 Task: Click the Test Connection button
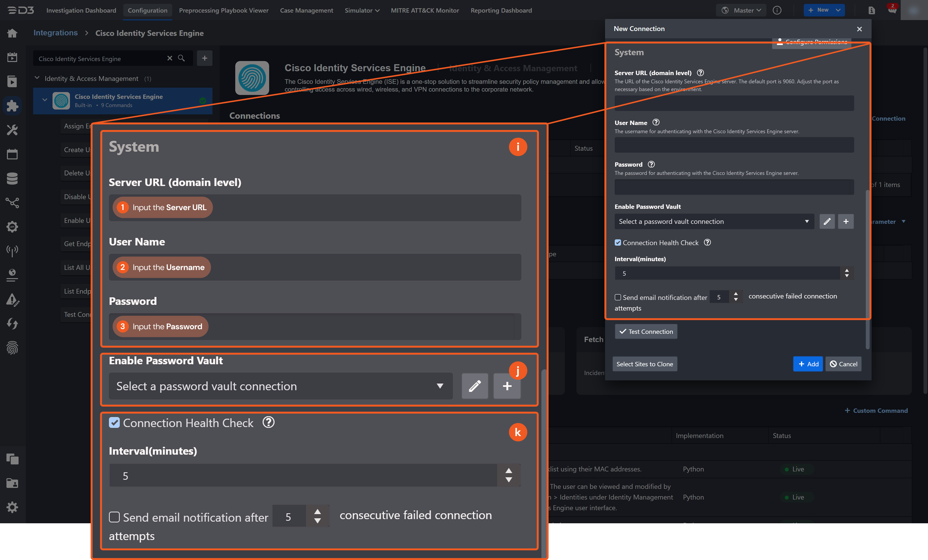coord(646,331)
